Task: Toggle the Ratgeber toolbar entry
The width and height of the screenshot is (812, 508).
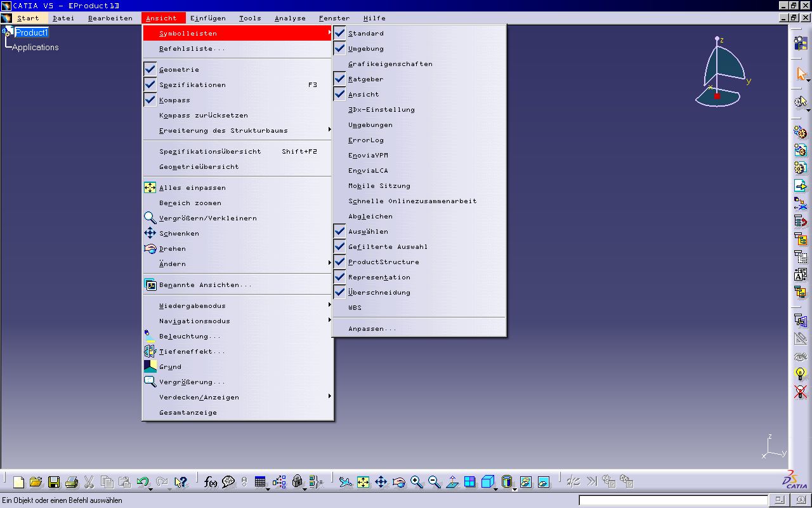Action: [x=419, y=79]
